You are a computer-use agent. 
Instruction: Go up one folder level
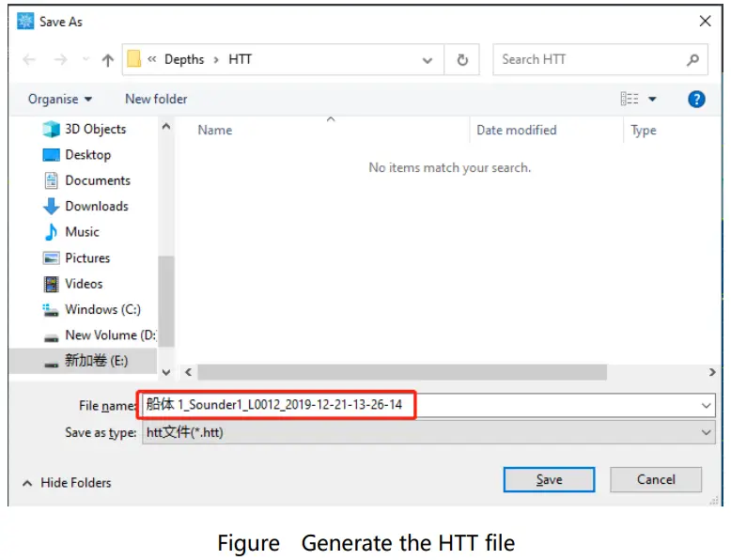(108, 60)
